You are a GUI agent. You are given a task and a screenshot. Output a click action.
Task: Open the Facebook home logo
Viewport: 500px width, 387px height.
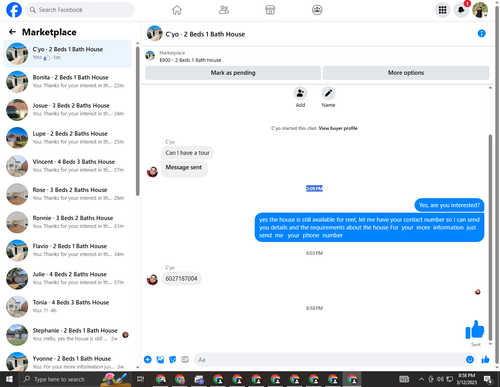coord(14,10)
